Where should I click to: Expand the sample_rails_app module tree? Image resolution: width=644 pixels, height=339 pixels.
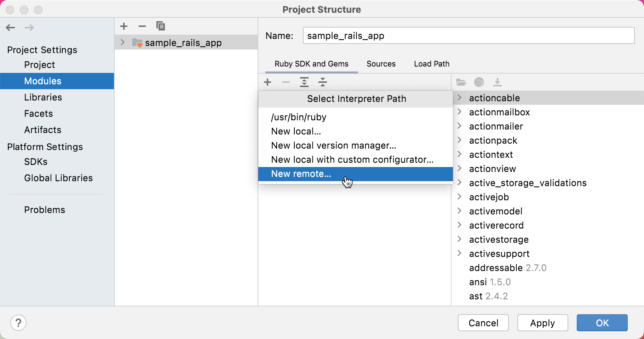(122, 42)
